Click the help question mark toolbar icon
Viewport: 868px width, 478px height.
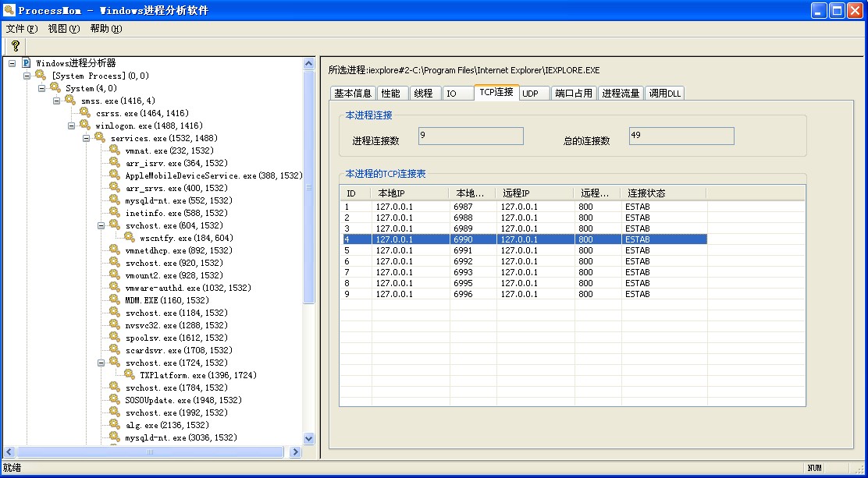[x=15, y=46]
